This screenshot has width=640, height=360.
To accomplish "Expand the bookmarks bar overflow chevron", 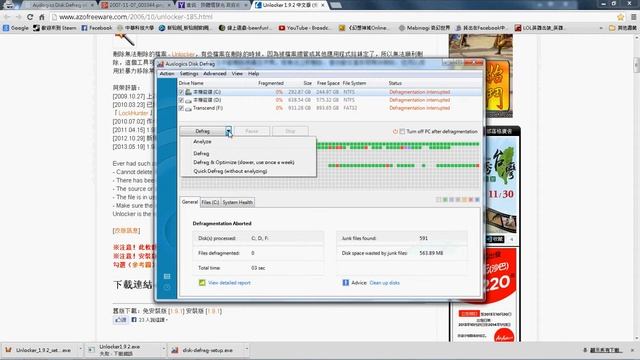I will pos(601,28).
